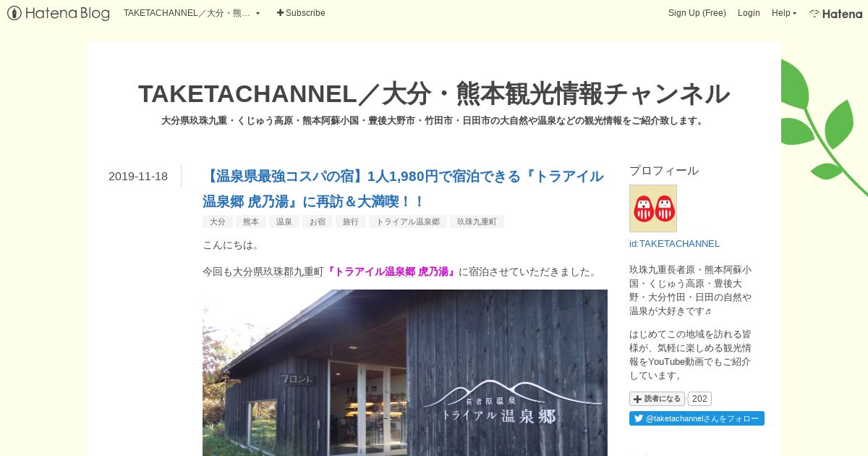Viewport: 868px width, 456px height.
Task: Follow @taketachannel on Twitter
Action: [697, 418]
